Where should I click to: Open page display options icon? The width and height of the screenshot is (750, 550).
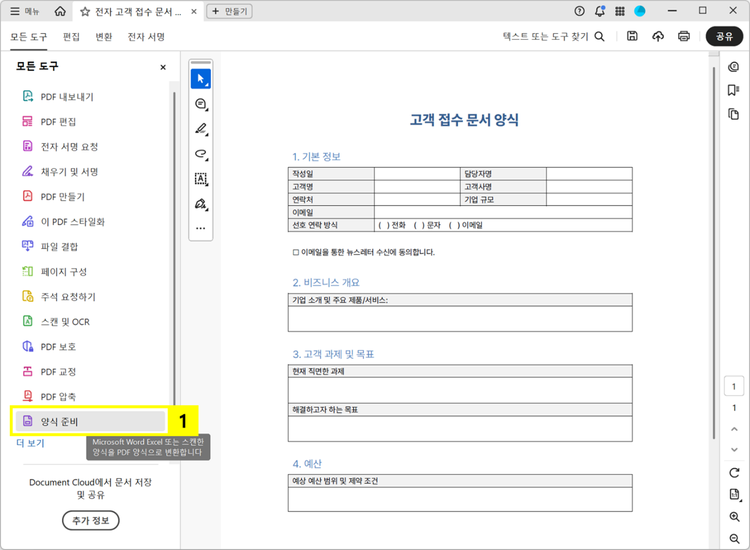[x=735, y=495]
